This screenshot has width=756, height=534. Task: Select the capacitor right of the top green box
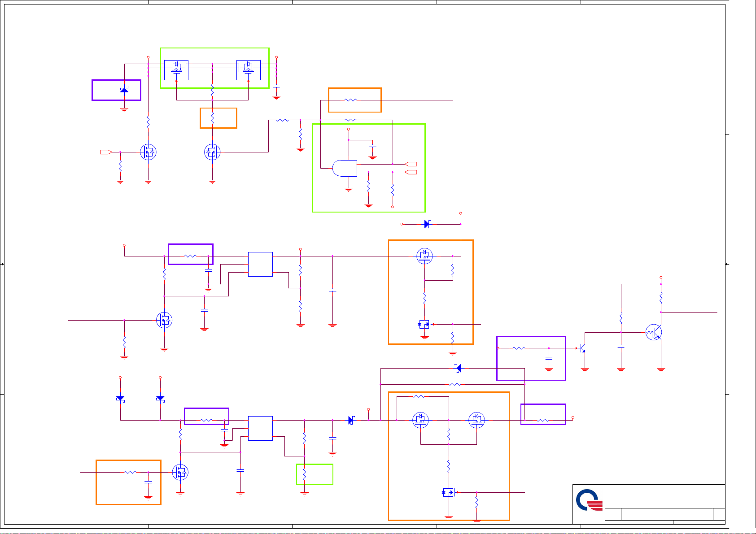276,86
